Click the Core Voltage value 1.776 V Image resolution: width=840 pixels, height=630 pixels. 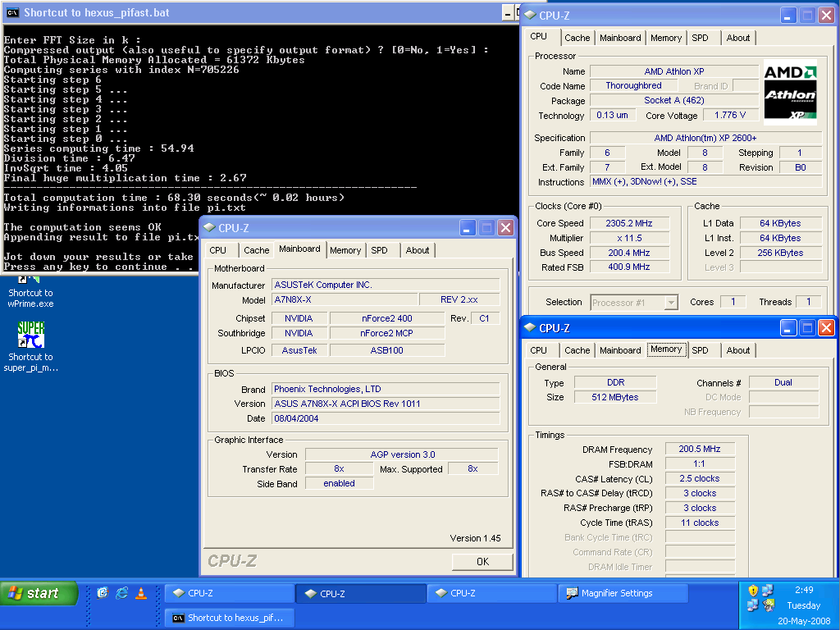click(729, 115)
